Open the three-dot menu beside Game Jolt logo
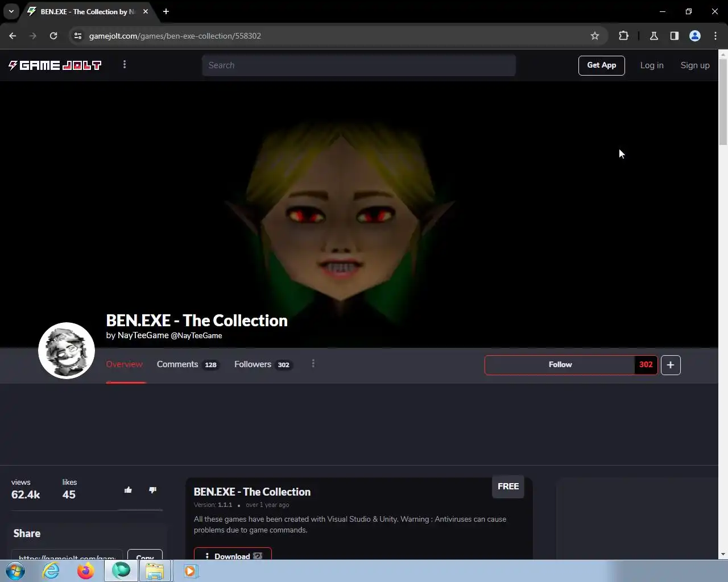 tap(125, 65)
